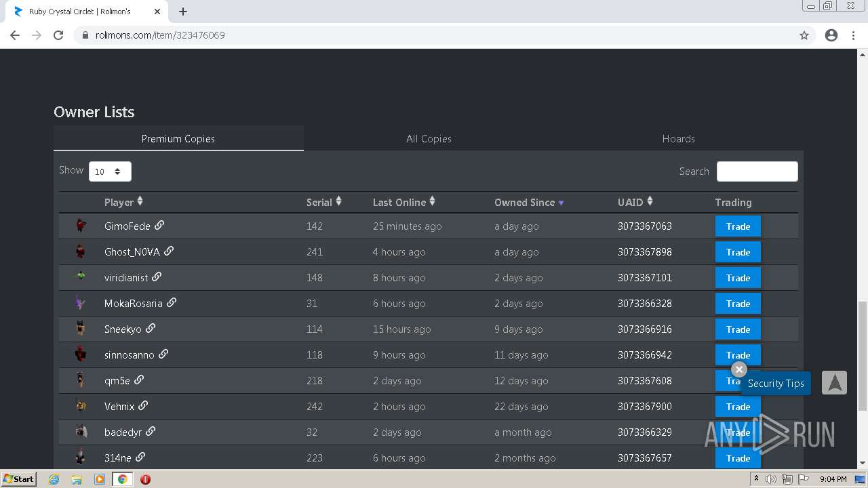Click the page vertical scrollbar thumb
Viewport: 868px width, 488px height.
[863, 356]
